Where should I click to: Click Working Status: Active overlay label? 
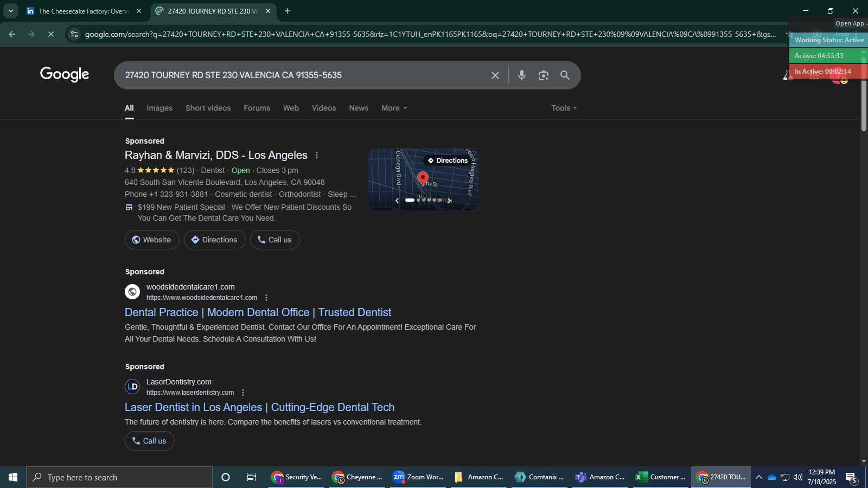[829, 40]
